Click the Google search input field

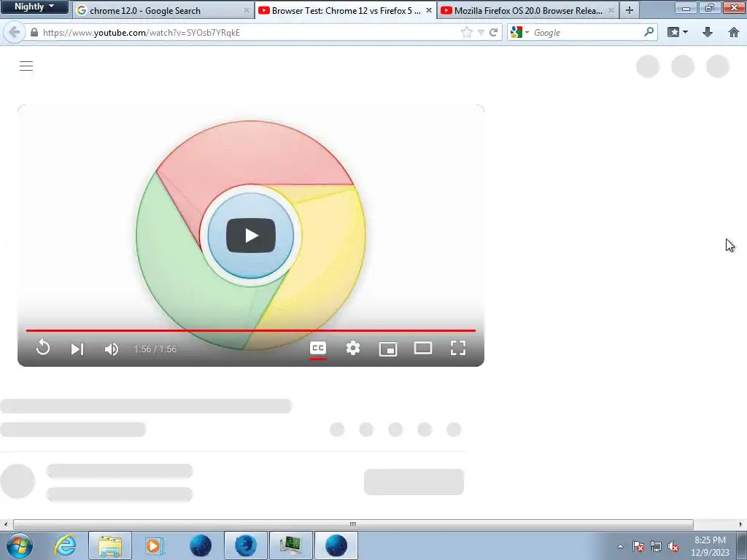click(x=586, y=32)
